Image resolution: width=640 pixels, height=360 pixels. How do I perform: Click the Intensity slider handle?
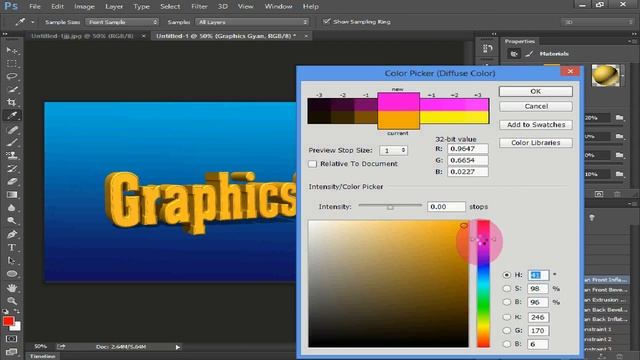pyautogui.click(x=390, y=207)
